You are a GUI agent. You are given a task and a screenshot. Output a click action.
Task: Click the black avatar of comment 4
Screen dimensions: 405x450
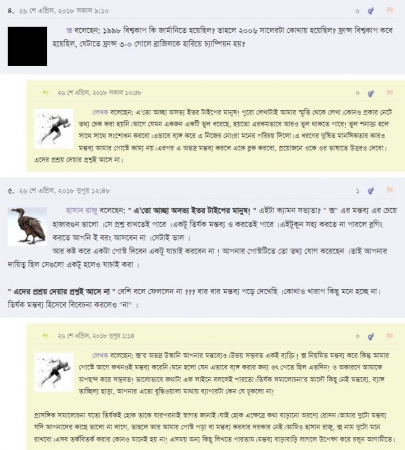(x=27, y=46)
